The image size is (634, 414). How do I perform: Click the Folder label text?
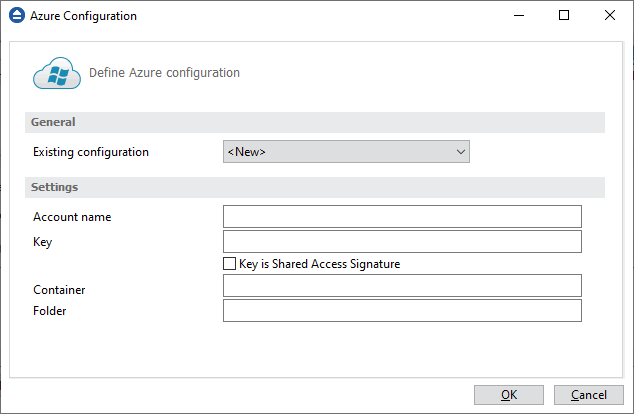pyautogui.click(x=49, y=311)
